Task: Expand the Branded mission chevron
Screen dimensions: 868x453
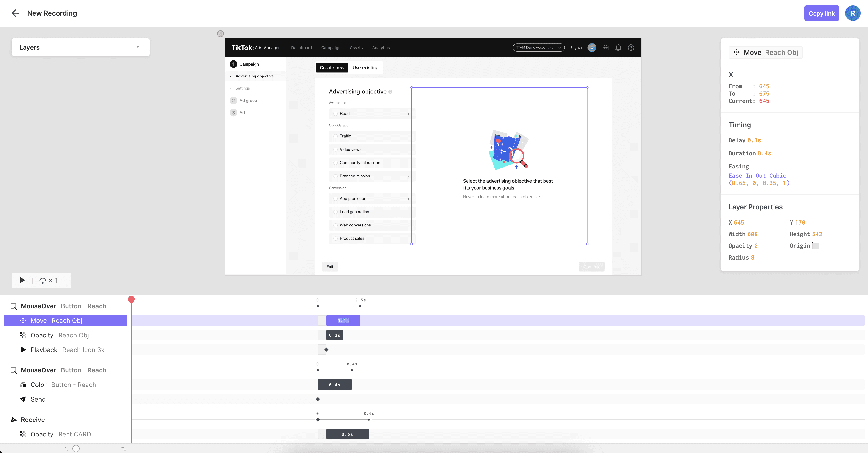Action: [x=408, y=176]
